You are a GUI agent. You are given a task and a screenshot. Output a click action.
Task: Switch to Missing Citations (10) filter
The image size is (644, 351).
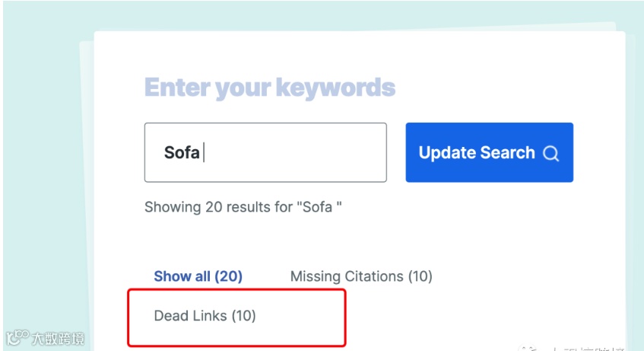(x=360, y=276)
